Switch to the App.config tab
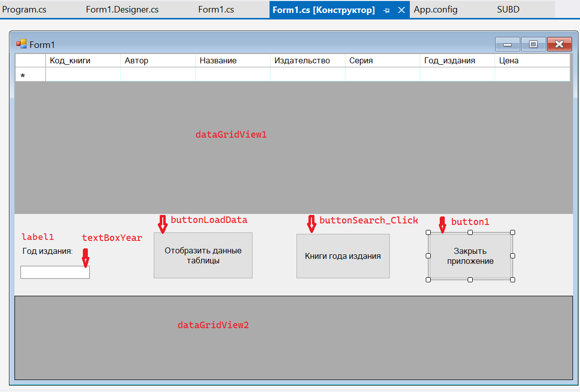Viewport: 580px width, 392px height. point(435,9)
